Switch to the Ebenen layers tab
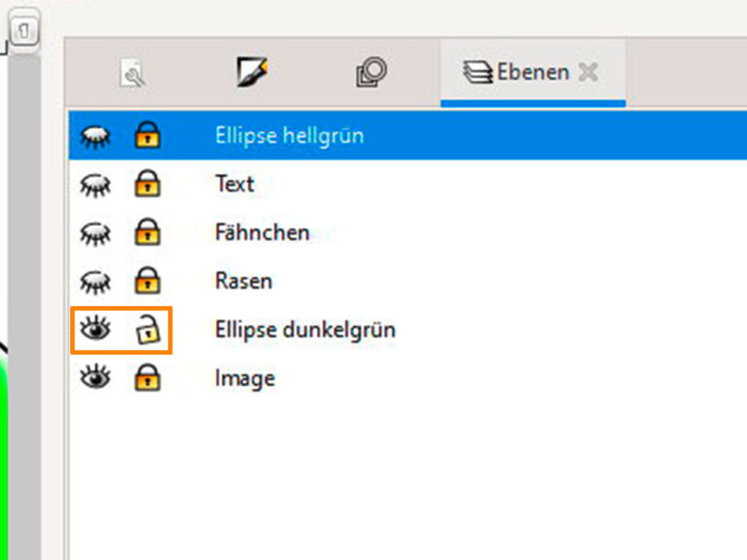Viewport: 747px width, 560px height. tap(518, 73)
